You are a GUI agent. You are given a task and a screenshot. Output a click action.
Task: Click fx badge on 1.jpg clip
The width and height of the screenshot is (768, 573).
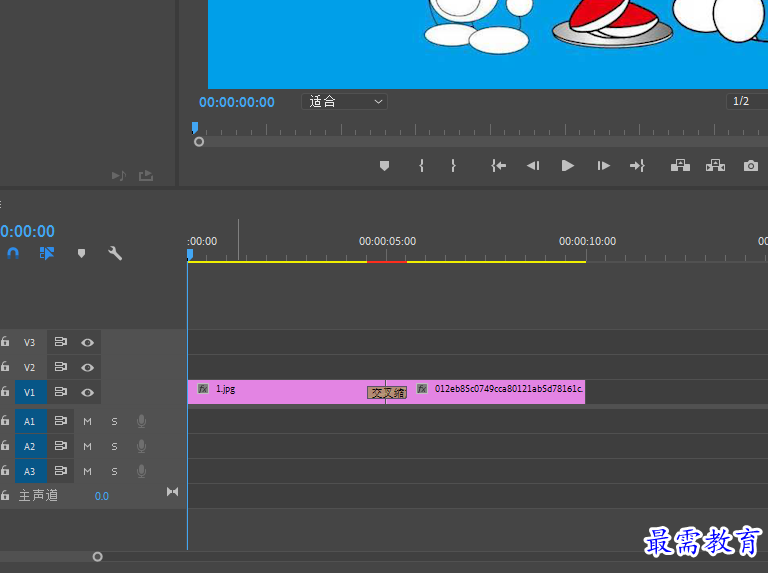[x=203, y=389]
